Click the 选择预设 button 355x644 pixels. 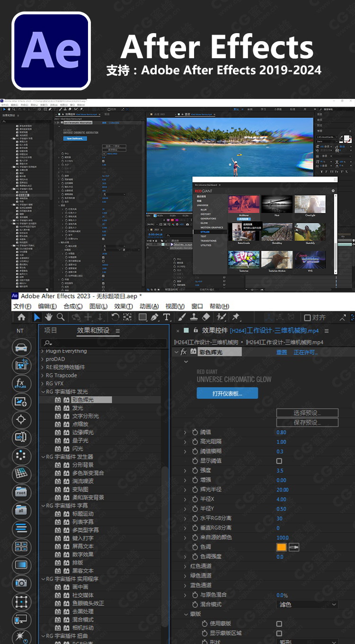tap(307, 413)
